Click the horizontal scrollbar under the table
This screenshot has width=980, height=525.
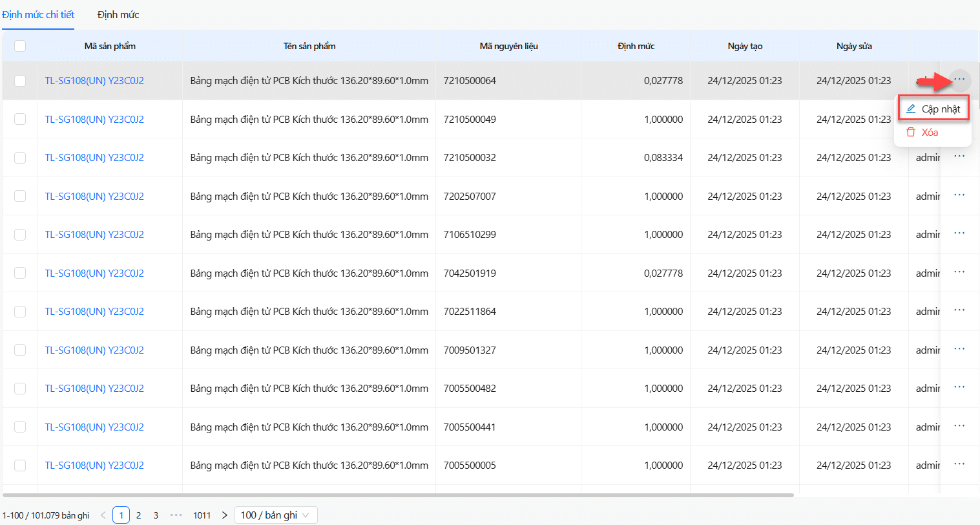(x=397, y=495)
